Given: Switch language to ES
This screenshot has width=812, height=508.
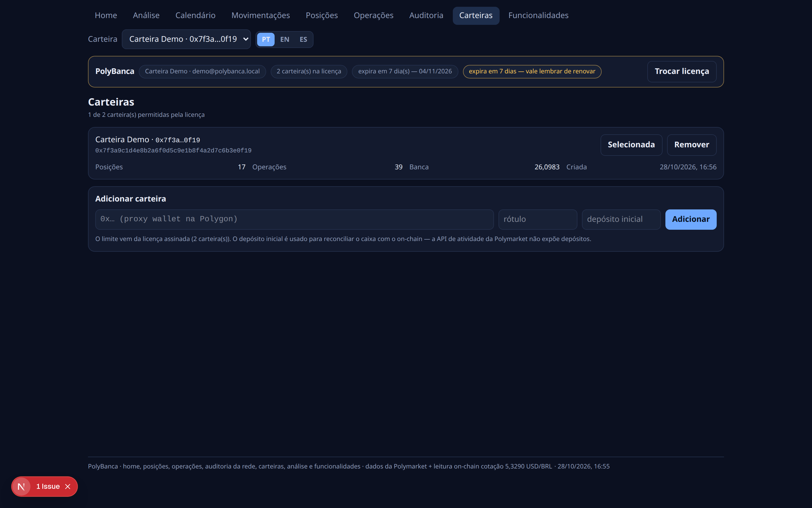Looking at the screenshot, I should click(x=303, y=39).
